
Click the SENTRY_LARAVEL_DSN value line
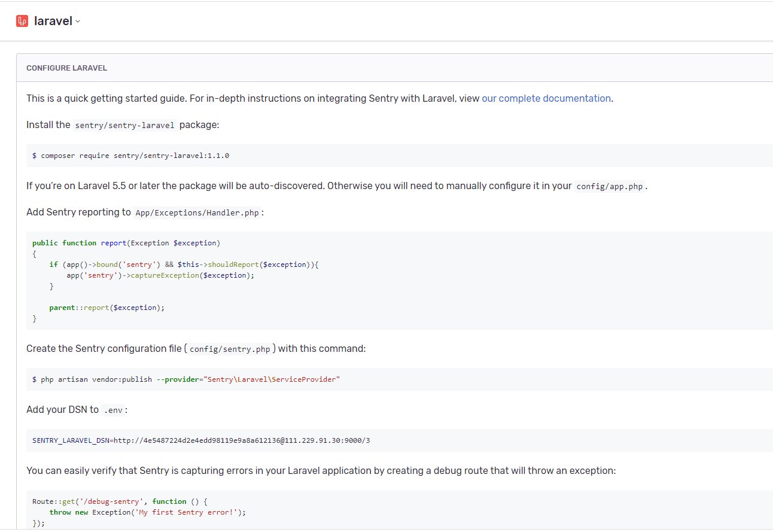tap(201, 440)
